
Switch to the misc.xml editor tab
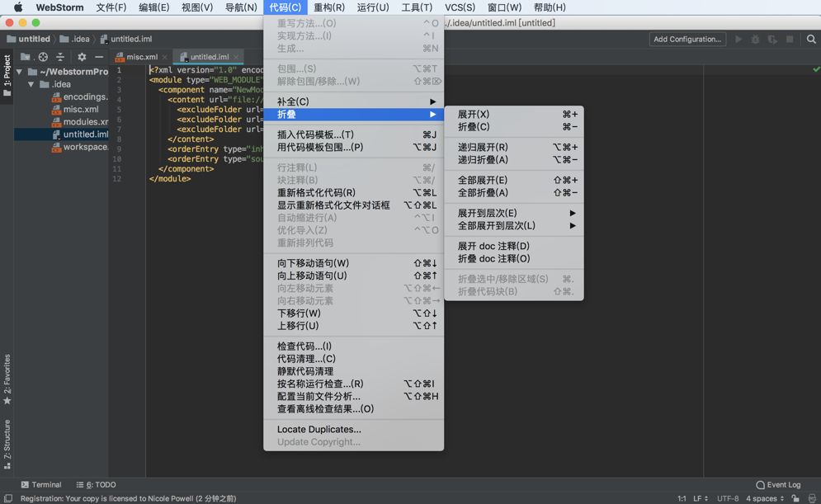coord(141,57)
